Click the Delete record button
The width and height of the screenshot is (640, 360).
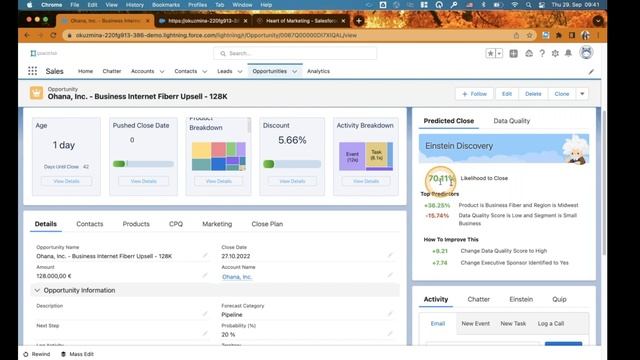click(x=533, y=94)
